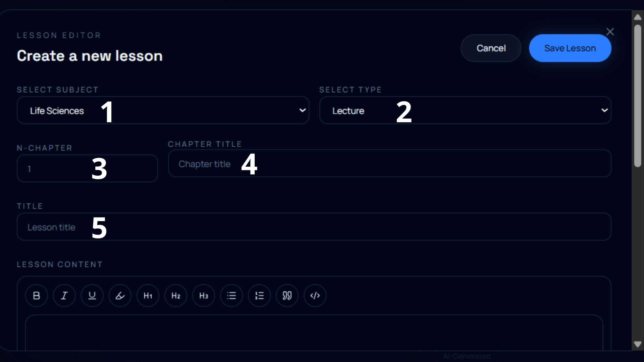The image size is (644, 362).
Task: Click into the Lesson title field
Action: pos(314,227)
